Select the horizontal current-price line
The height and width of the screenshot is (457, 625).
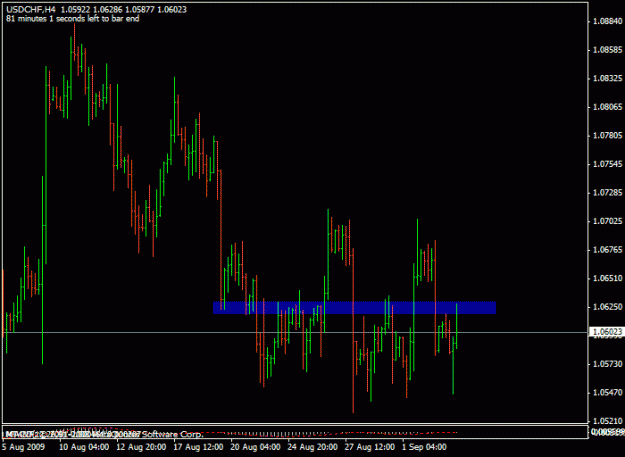[295, 332]
